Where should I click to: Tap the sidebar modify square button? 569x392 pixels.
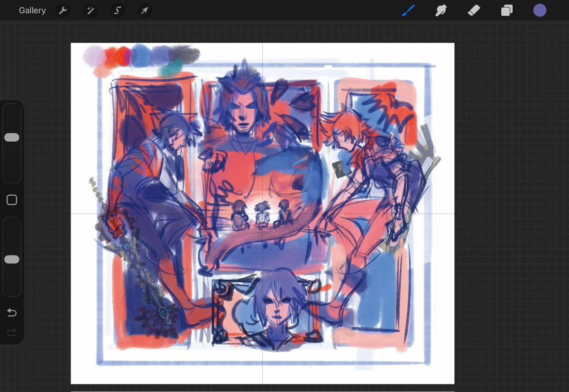(12, 200)
